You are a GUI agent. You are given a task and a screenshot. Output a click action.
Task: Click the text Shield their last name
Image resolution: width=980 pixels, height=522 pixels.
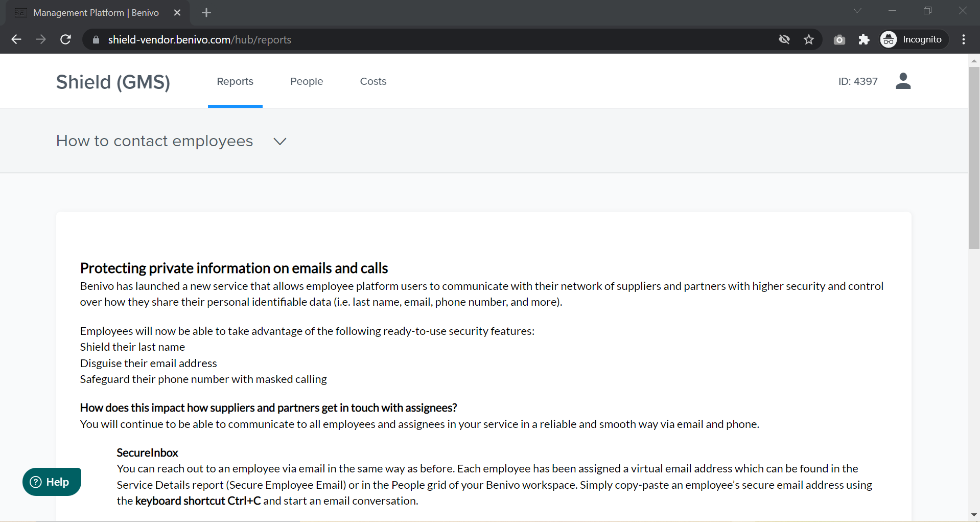[x=132, y=347]
